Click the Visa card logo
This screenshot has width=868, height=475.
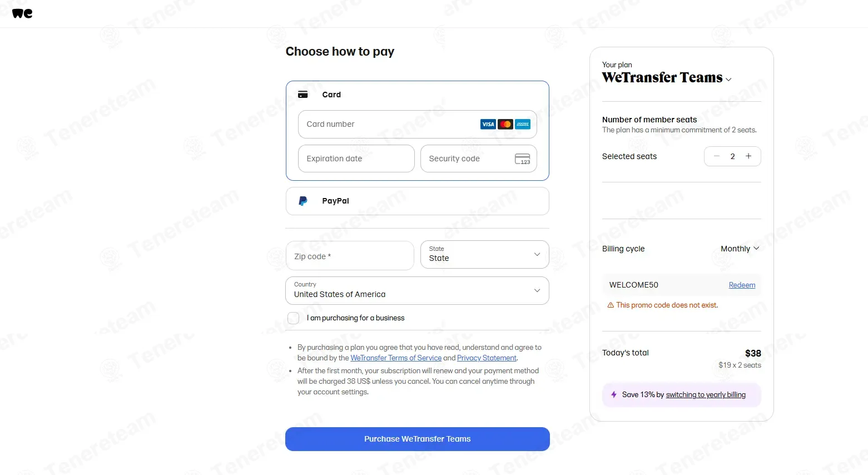point(488,124)
